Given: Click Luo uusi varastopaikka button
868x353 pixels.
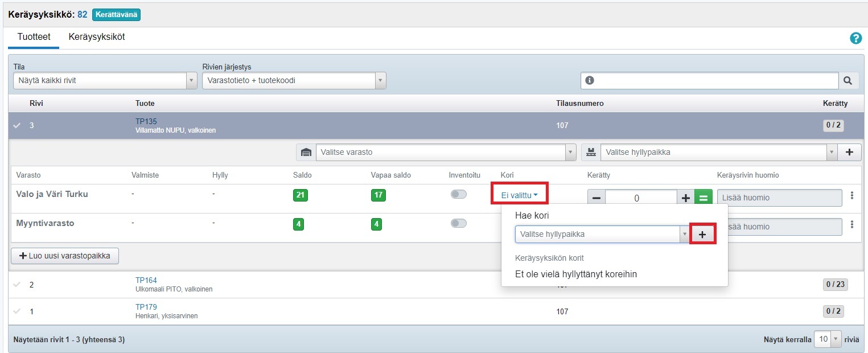Looking at the screenshot, I should (64, 256).
